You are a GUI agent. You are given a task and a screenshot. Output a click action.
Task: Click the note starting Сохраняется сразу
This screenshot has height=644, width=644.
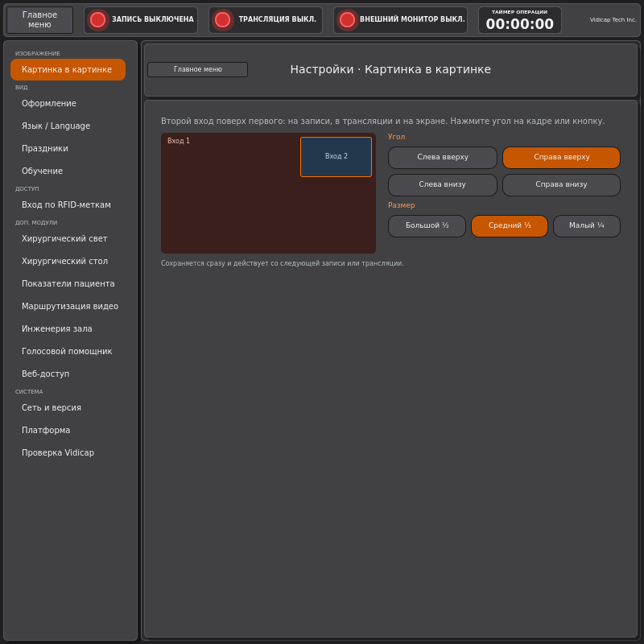(283, 264)
